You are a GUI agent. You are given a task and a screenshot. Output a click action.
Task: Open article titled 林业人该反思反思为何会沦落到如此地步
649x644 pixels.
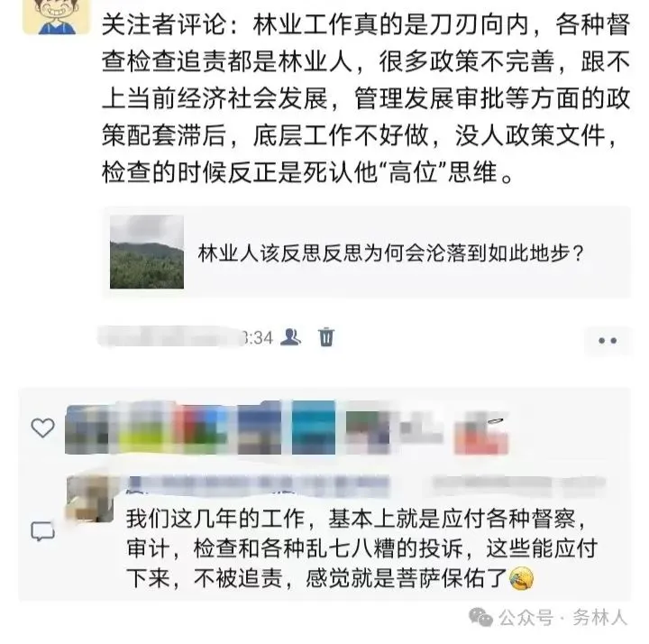point(390,253)
